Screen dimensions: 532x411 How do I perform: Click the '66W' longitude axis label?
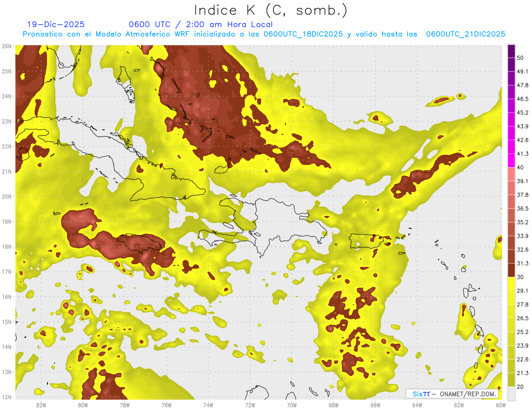[376, 405]
